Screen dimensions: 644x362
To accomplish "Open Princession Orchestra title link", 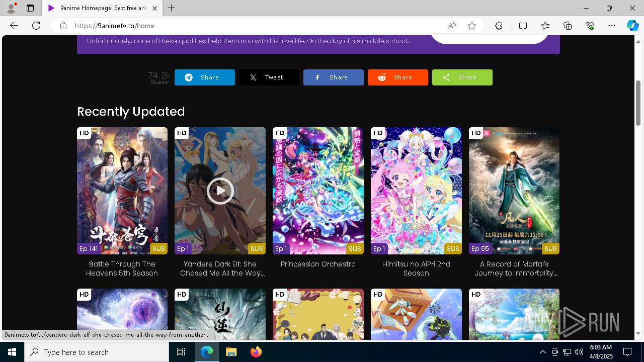I will click(x=318, y=264).
